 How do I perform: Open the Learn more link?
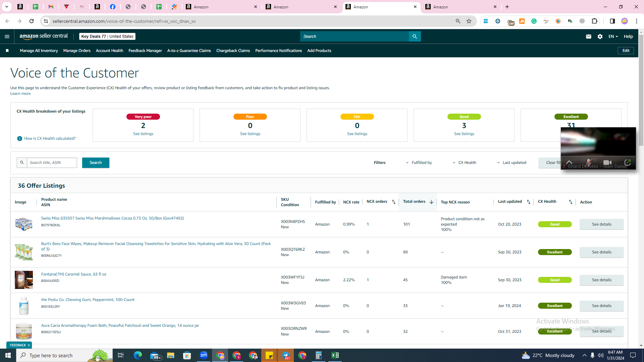pos(20,94)
